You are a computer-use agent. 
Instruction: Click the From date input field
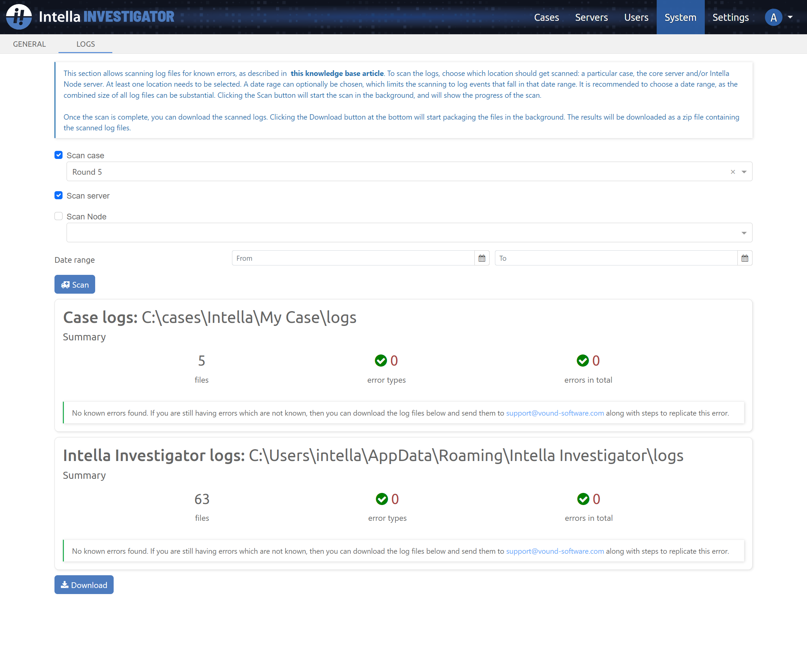(353, 258)
